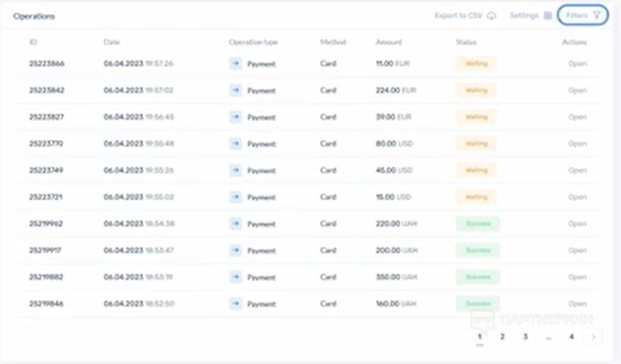Go to page 2 in pagination
The width and height of the screenshot is (621, 364).
click(x=502, y=336)
